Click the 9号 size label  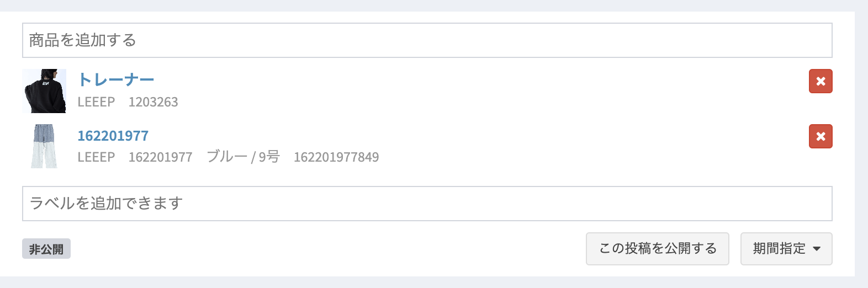(269, 157)
